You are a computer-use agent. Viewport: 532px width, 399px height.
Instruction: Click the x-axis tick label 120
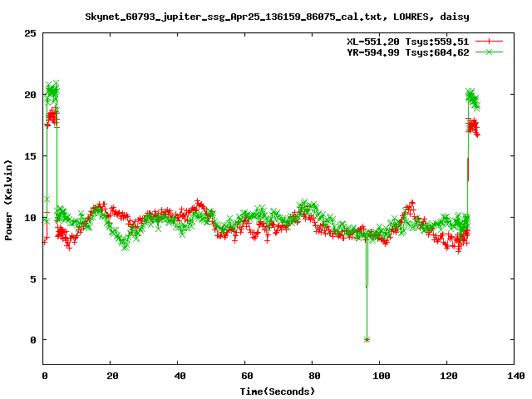(x=449, y=376)
